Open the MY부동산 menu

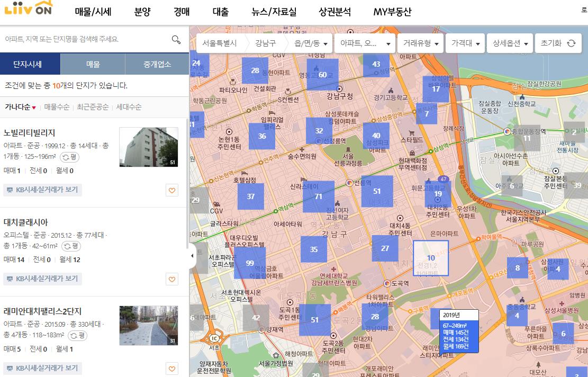click(x=392, y=12)
